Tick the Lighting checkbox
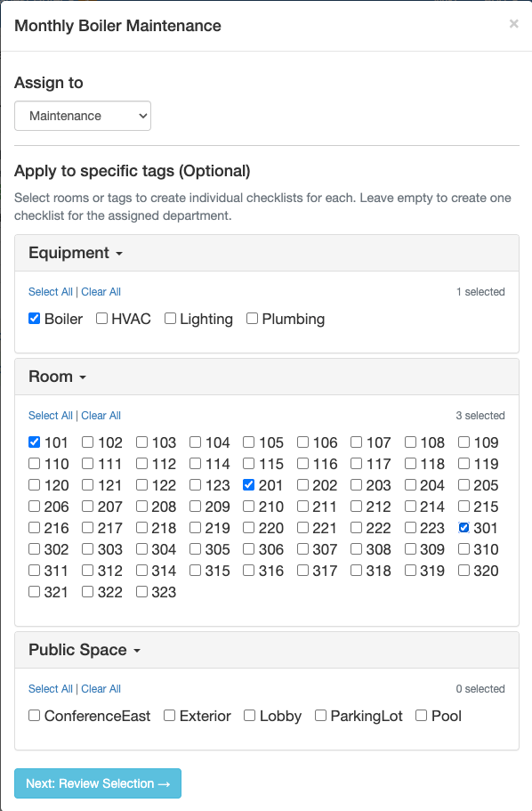The image size is (532, 811). click(x=170, y=318)
